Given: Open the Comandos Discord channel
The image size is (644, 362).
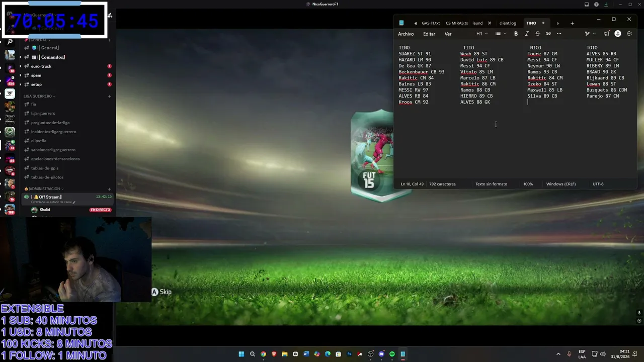Looking at the screenshot, I should coord(49,57).
